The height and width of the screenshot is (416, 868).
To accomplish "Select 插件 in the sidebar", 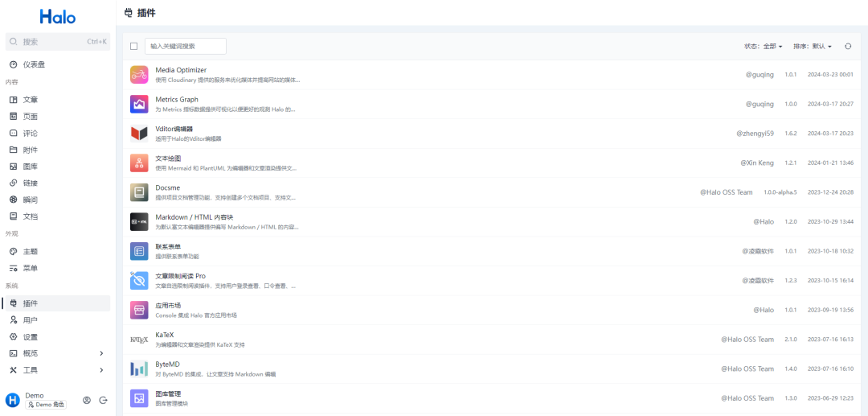I will [x=58, y=303].
